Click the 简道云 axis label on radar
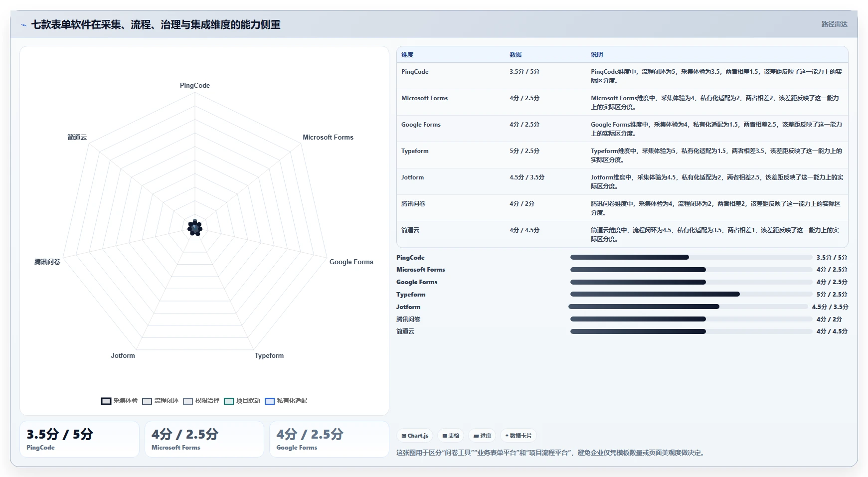The width and height of the screenshot is (868, 477). tap(77, 137)
